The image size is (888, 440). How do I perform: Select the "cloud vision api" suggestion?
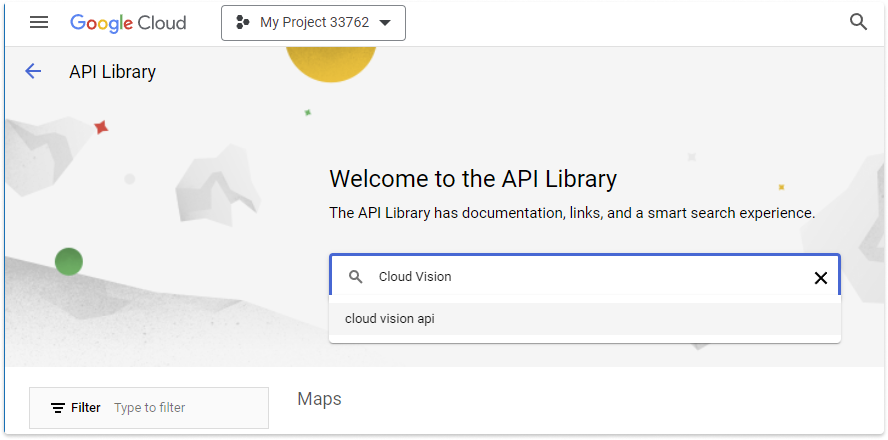click(x=390, y=319)
